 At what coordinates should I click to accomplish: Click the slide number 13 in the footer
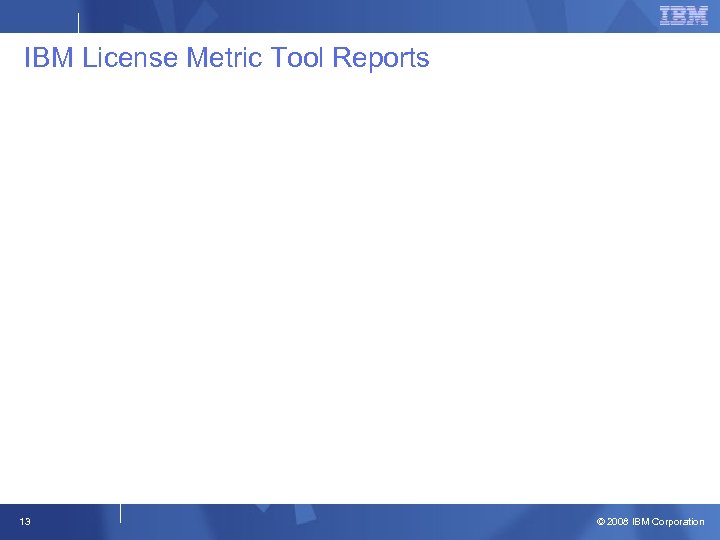pos(25,521)
